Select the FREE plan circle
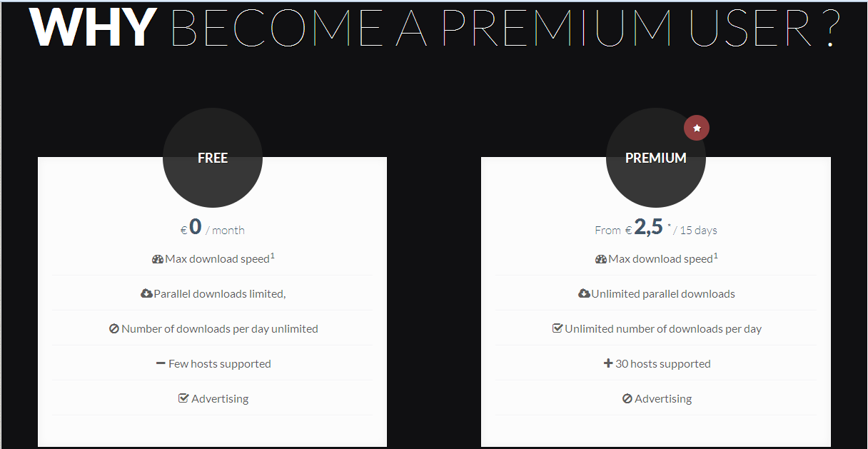This screenshot has height=449, width=868. [x=213, y=158]
